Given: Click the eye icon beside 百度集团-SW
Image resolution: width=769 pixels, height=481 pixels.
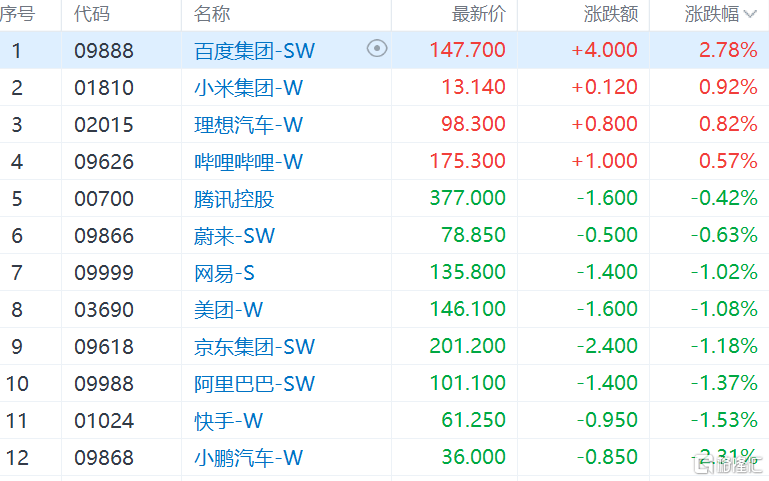Looking at the screenshot, I should click(377, 48).
